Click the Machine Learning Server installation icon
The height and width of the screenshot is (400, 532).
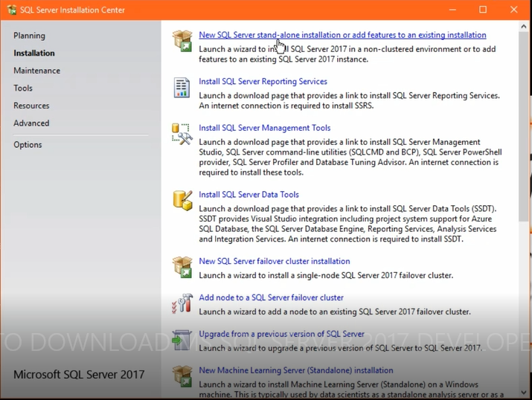(x=182, y=376)
